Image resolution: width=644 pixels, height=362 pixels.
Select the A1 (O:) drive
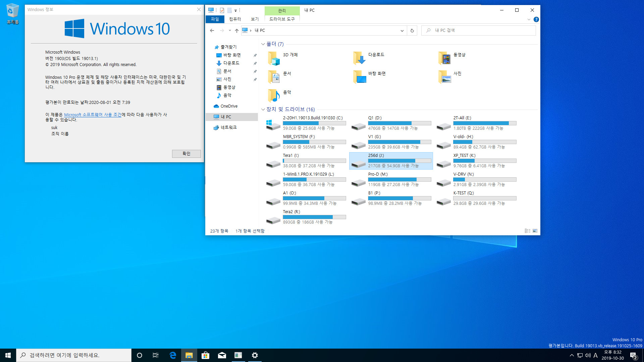(306, 198)
